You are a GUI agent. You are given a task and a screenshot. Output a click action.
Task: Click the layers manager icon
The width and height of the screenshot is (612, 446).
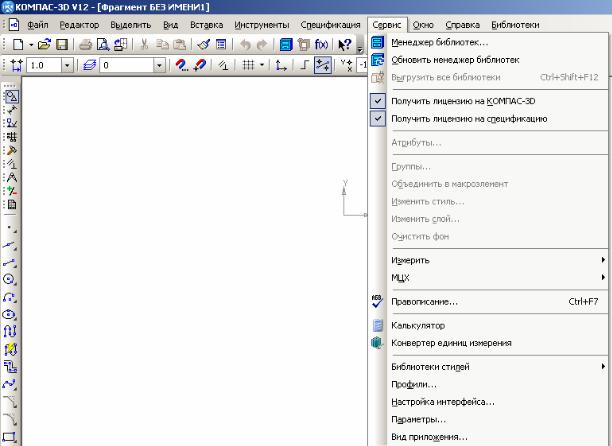pyautogui.click(x=89, y=65)
